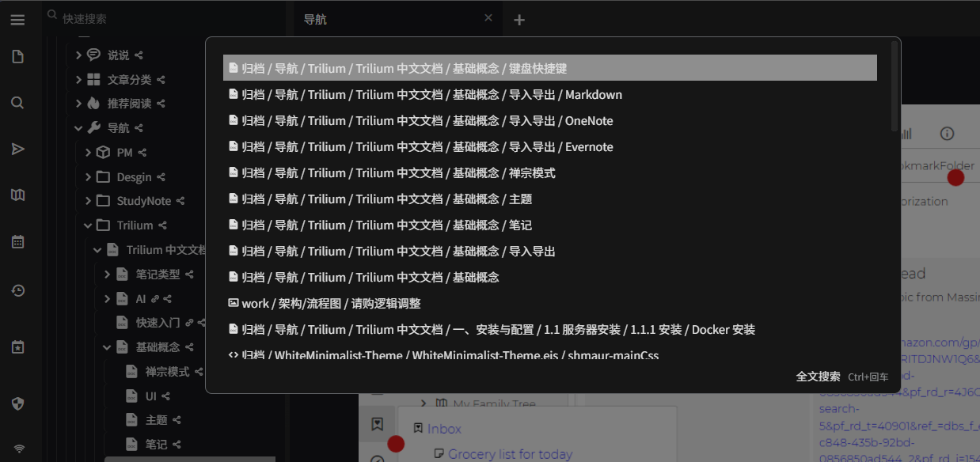Click the sync status wifi icon
Viewport: 980px width, 462px height.
coord(19,449)
